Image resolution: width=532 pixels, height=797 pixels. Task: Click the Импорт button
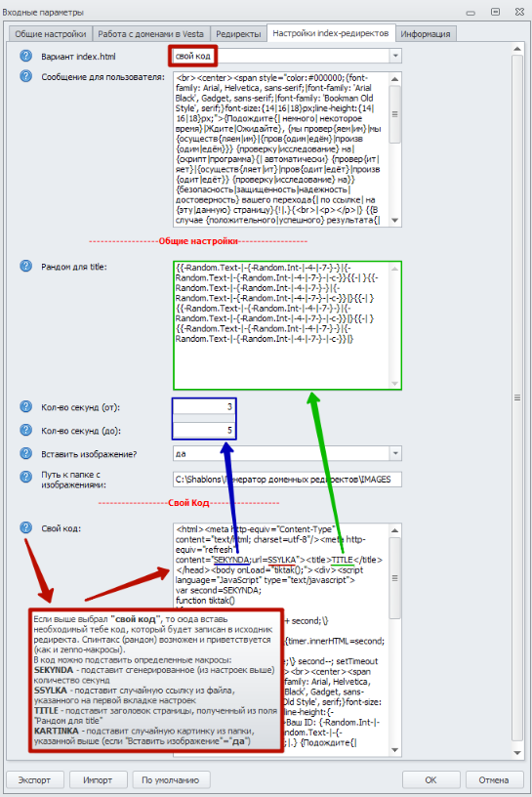point(98,779)
